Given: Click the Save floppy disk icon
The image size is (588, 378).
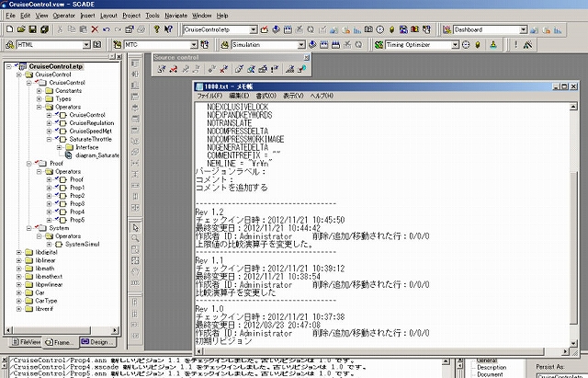Looking at the screenshot, I should tap(33, 29).
